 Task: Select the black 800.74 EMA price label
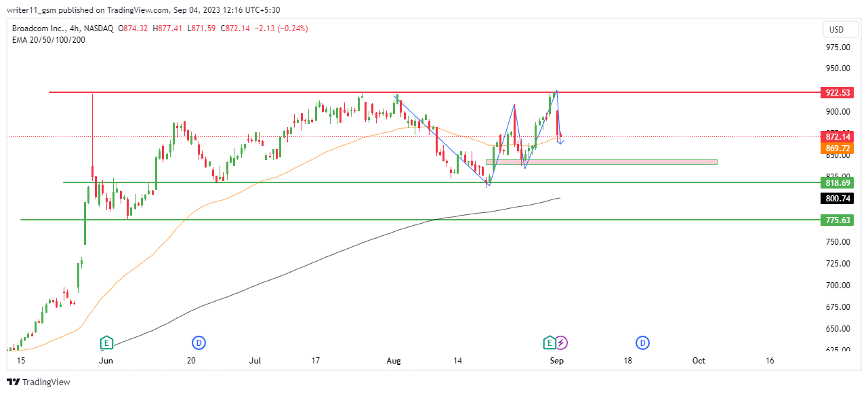(838, 199)
